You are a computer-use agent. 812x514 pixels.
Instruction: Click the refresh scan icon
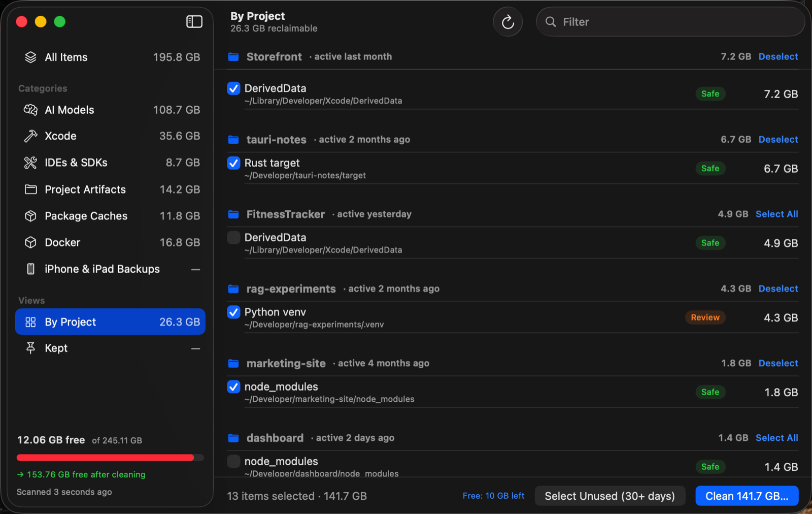click(x=507, y=22)
